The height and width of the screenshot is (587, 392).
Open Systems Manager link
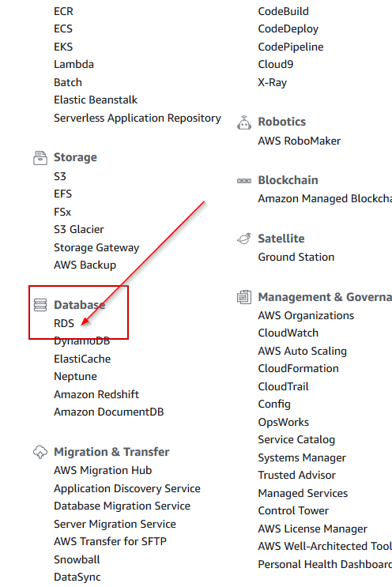tap(302, 458)
